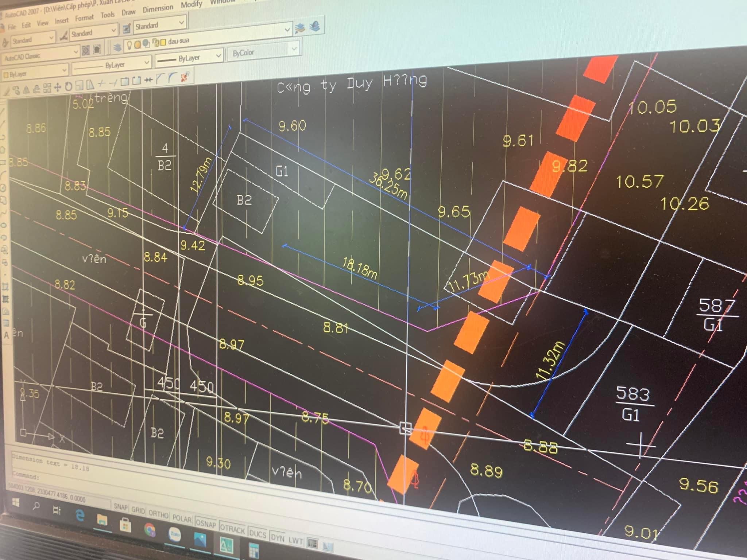Select the Multiline Text tool

[6, 335]
